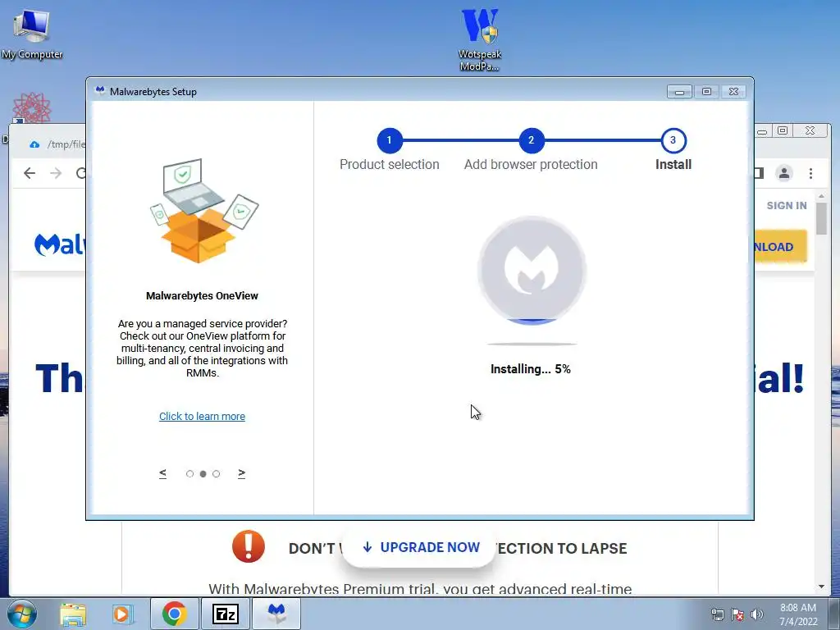This screenshot has width=840, height=630.
Task: Click Chrome back navigation arrow
Action: click(x=30, y=173)
